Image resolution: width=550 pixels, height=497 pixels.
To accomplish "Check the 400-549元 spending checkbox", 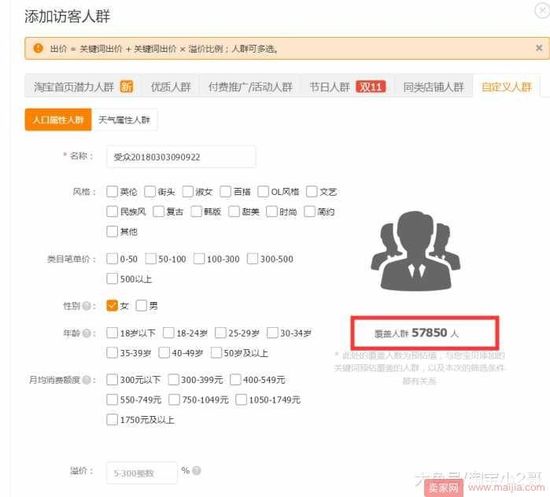I will coord(235,380).
